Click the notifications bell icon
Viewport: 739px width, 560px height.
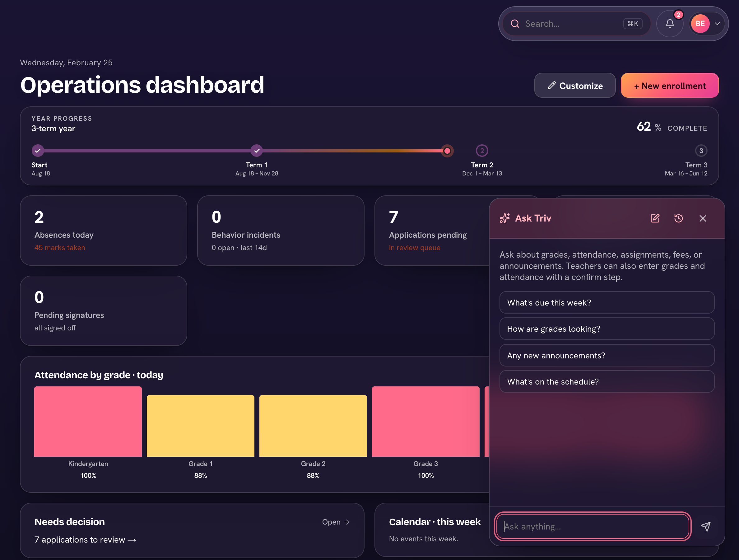pyautogui.click(x=670, y=24)
